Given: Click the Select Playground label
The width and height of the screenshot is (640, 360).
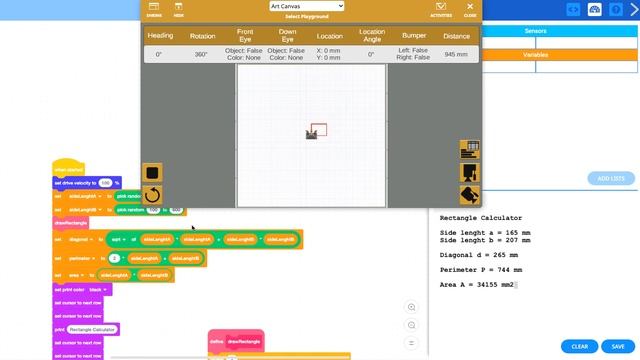Looking at the screenshot, I should [x=307, y=16].
